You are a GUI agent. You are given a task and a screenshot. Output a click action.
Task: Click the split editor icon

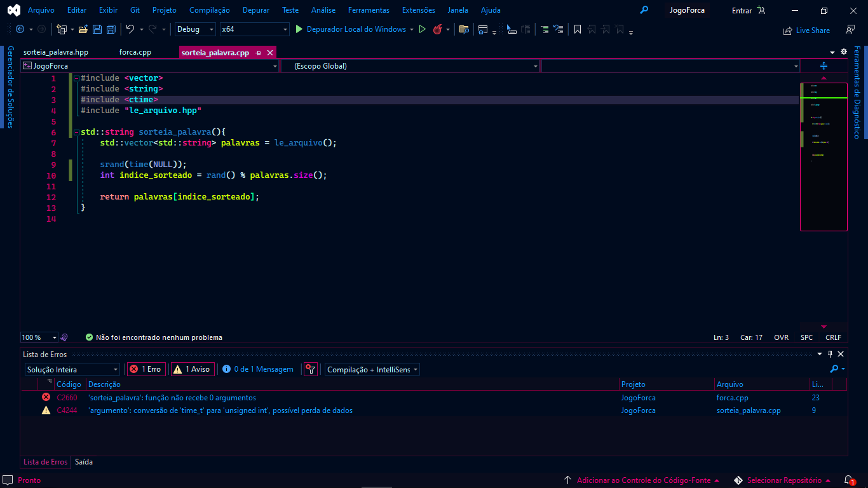824,66
